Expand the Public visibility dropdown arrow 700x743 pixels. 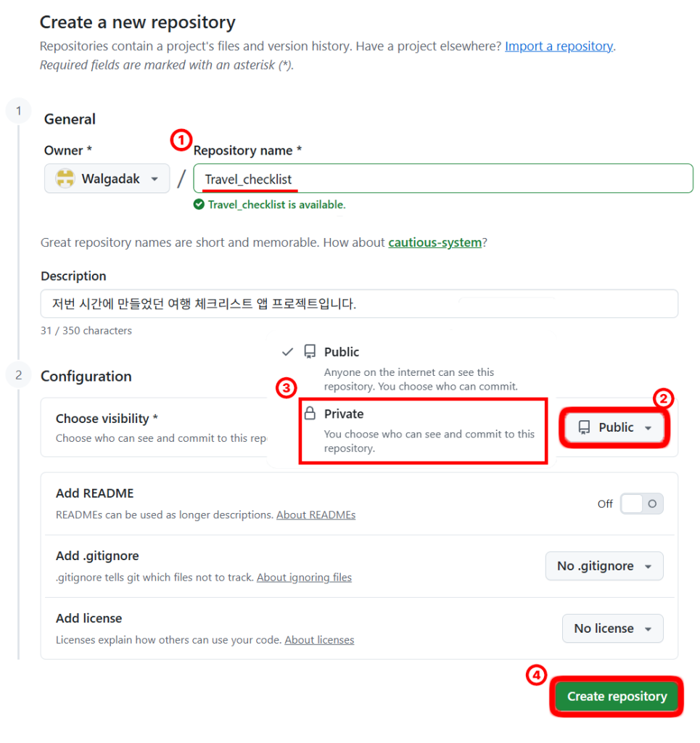click(648, 428)
